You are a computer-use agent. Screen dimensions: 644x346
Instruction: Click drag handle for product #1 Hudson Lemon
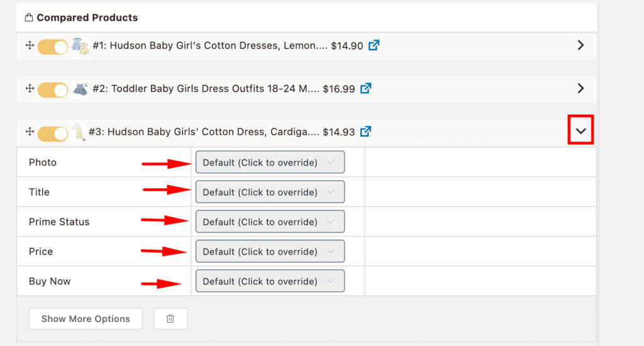coord(30,45)
